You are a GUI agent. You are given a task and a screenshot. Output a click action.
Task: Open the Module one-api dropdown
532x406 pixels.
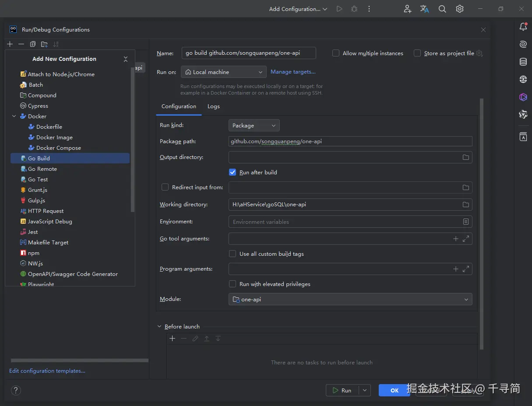click(350, 299)
